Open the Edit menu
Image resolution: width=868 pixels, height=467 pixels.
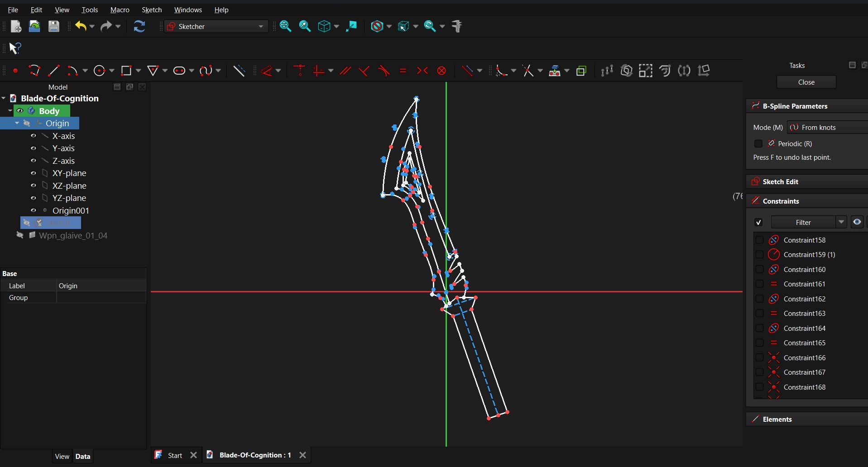click(x=36, y=10)
